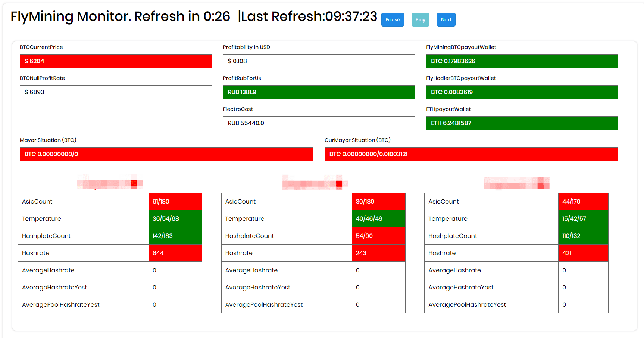
Task: Click Hashrate value 243
Action: pyautogui.click(x=379, y=253)
